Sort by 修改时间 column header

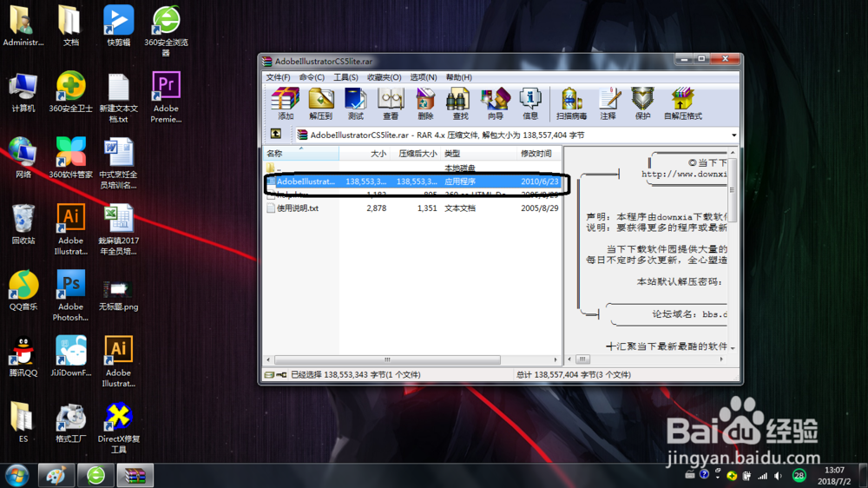pos(539,154)
